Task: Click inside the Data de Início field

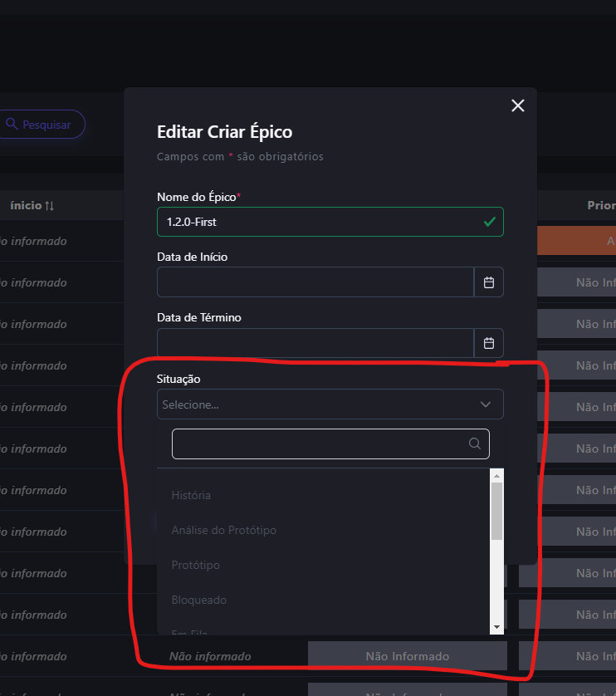Action: tap(315, 282)
